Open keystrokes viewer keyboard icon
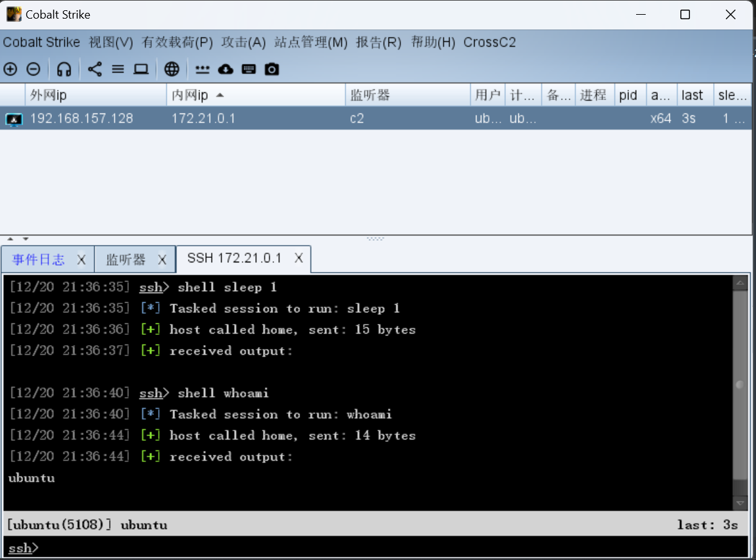756x560 pixels. coord(248,69)
